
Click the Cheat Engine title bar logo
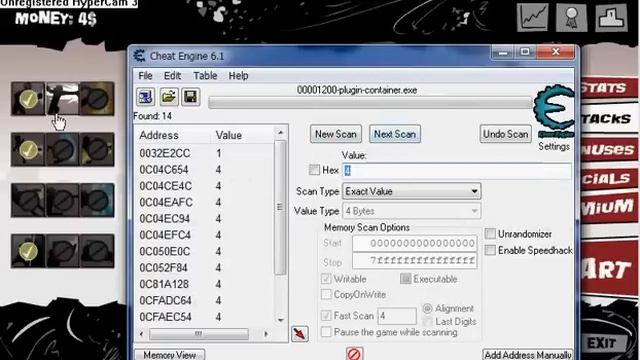tap(140, 56)
